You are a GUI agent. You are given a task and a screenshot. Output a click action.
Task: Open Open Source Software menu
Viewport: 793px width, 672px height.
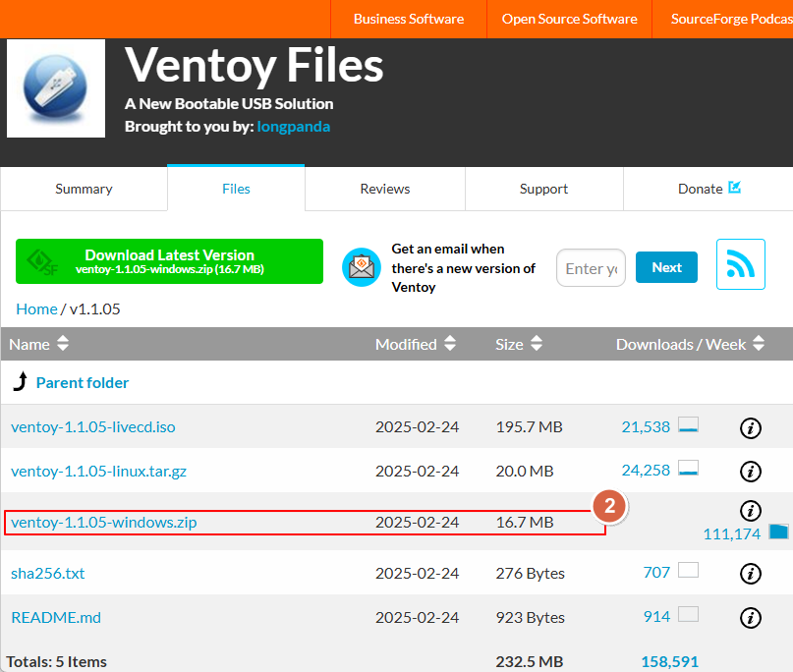(570, 19)
